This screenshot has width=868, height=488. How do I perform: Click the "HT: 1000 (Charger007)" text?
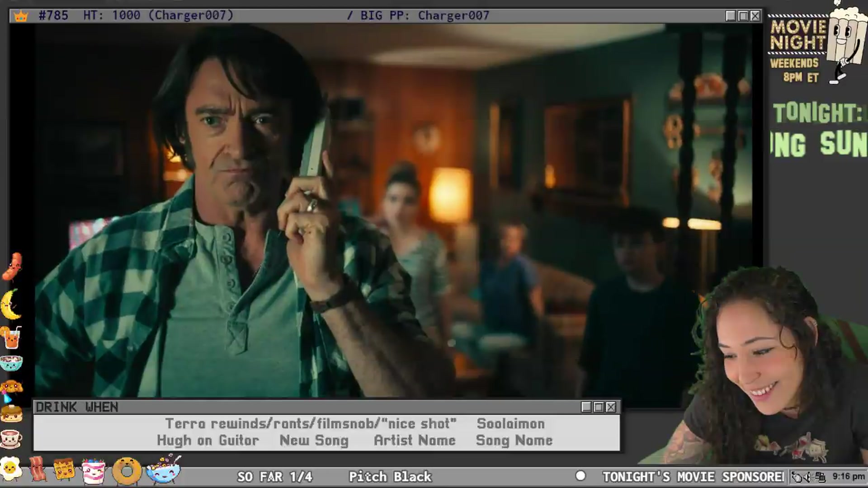[x=158, y=15]
